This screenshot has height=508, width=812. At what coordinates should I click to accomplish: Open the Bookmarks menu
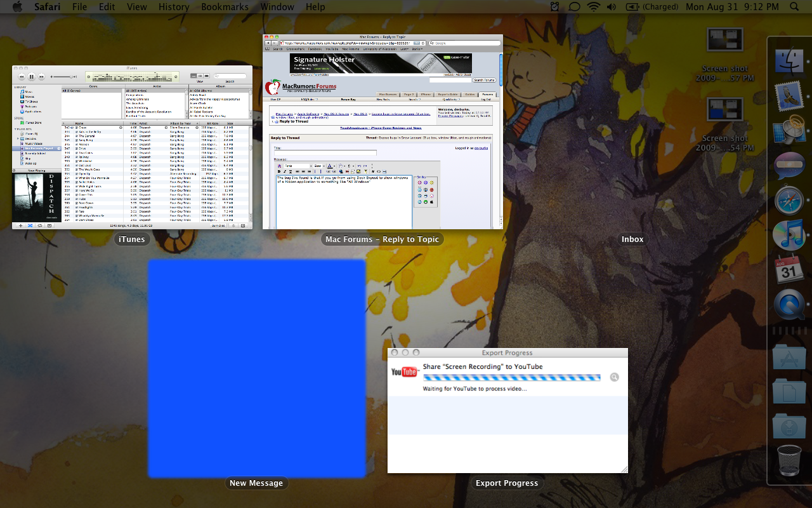225,7
